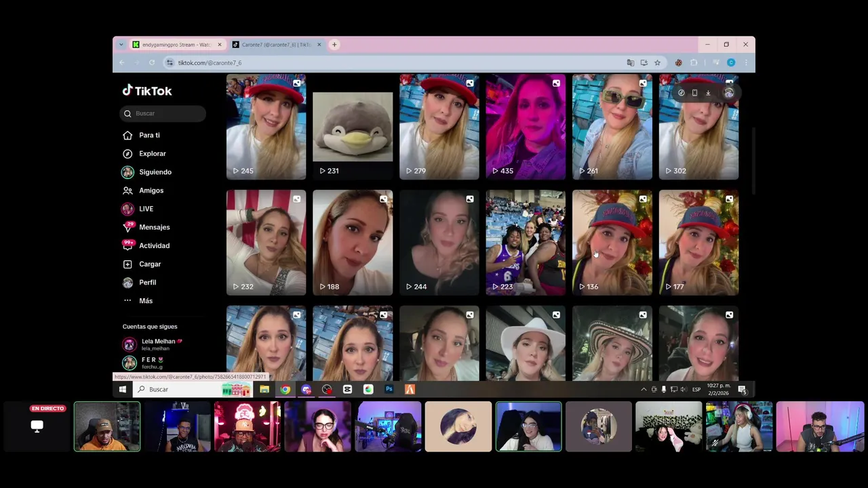Image resolution: width=868 pixels, height=488 pixels.
Task: Open the striped sombrero video
Action: (612, 343)
